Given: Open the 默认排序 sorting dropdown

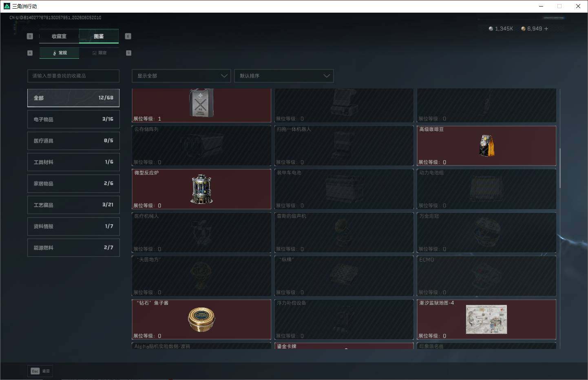Looking at the screenshot, I should tap(284, 76).
